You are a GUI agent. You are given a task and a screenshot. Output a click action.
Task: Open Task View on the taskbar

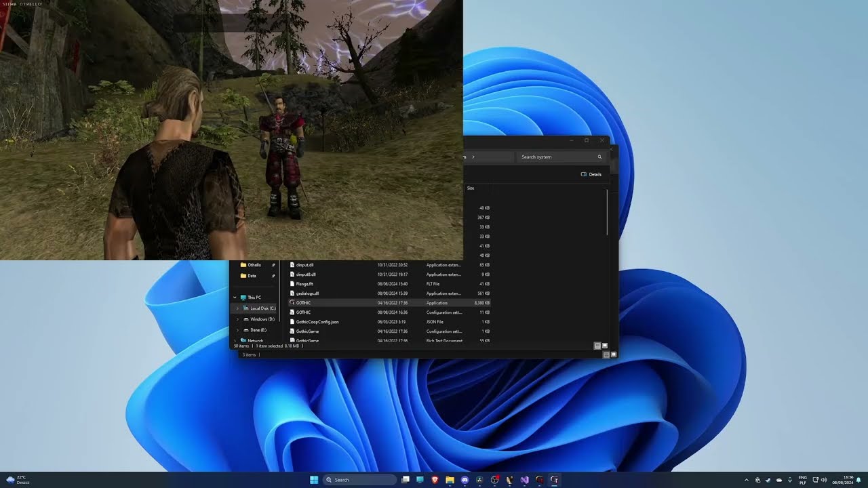point(406,480)
